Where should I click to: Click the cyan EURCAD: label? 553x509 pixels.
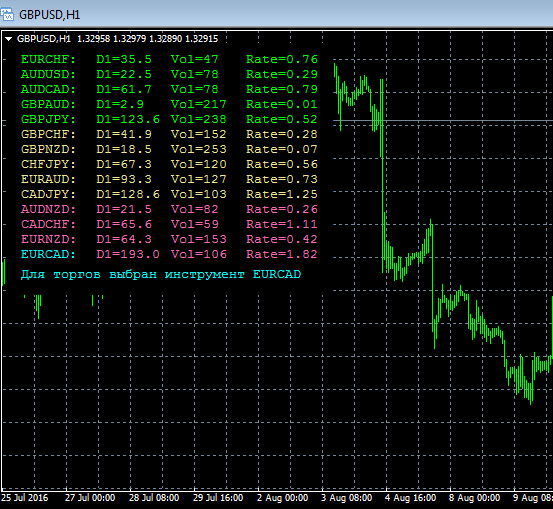tap(48, 254)
